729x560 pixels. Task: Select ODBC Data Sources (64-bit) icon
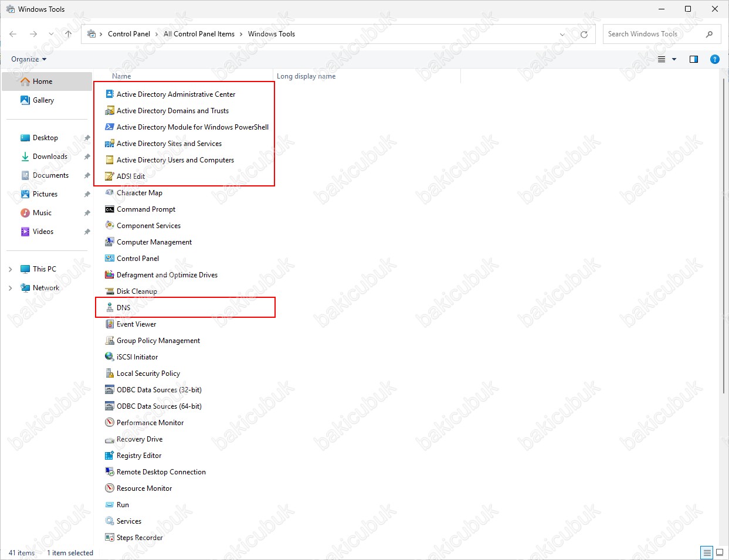point(110,406)
